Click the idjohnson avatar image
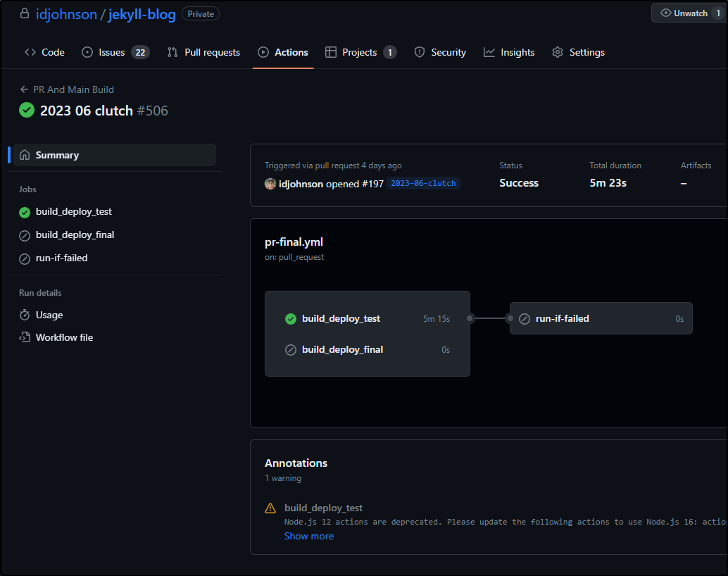This screenshot has width=728, height=576. (x=270, y=184)
